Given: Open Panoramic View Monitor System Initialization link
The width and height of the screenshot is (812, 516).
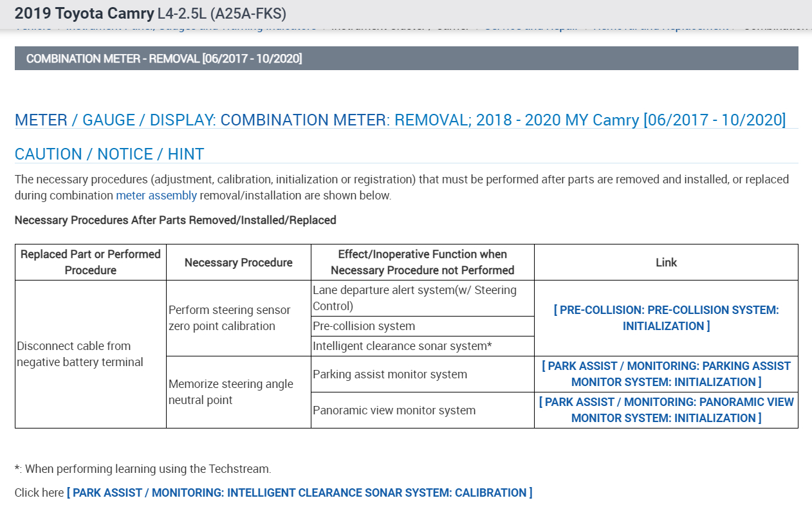Looking at the screenshot, I should [x=666, y=410].
